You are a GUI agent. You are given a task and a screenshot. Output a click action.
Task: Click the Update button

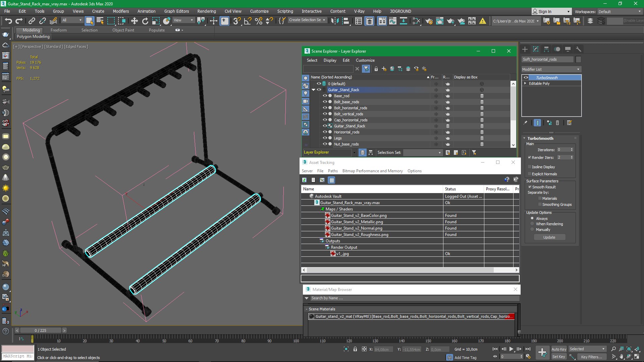[x=549, y=237]
